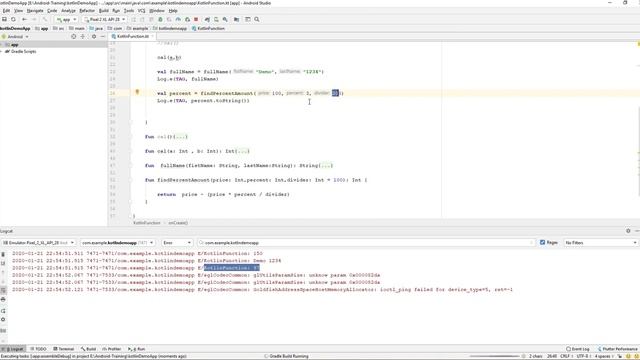The image size is (640, 360).
Task: Open the Logcat process com.example.kotlindemoapp dropdown
Action: (x=118, y=242)
